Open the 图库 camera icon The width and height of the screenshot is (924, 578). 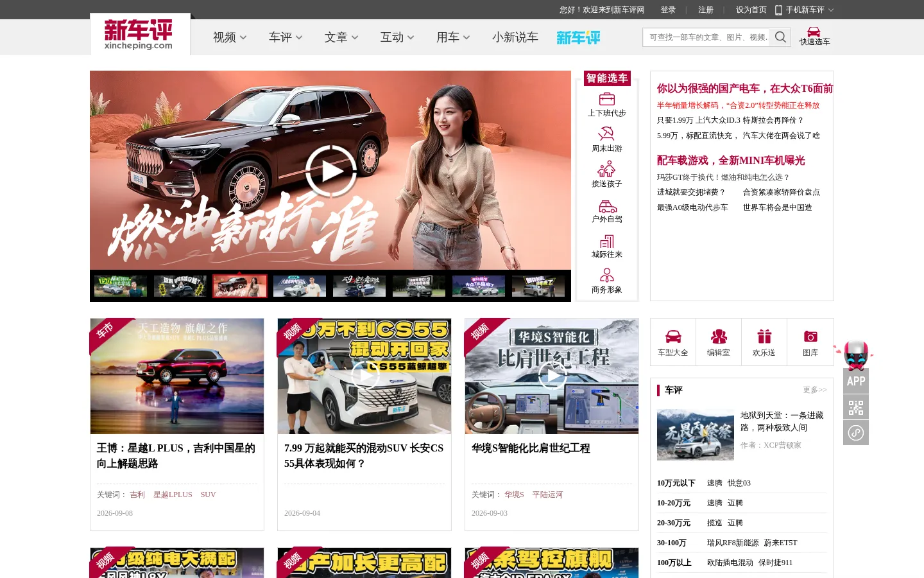coord(810,337)
